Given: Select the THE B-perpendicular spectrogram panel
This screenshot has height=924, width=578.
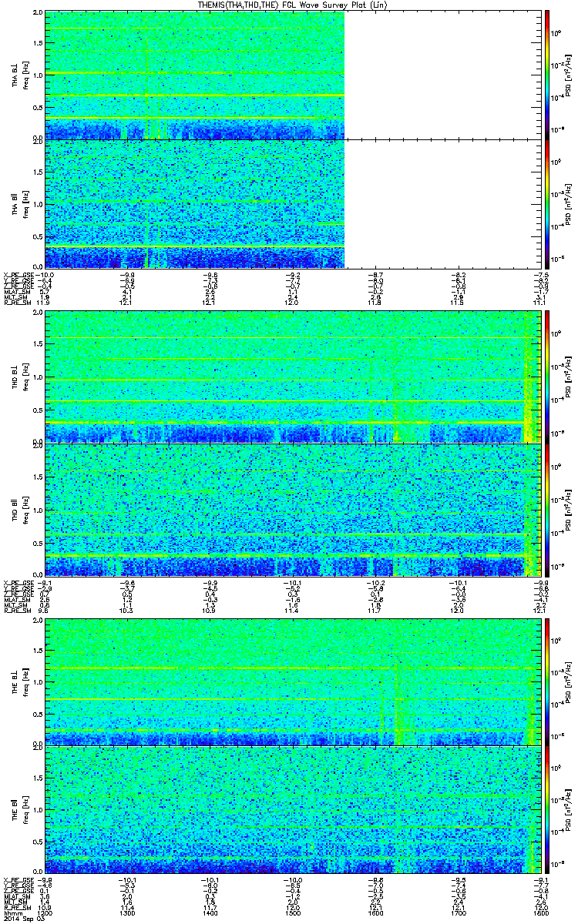Looking at the screenshot, I should [x=292, y=681].
